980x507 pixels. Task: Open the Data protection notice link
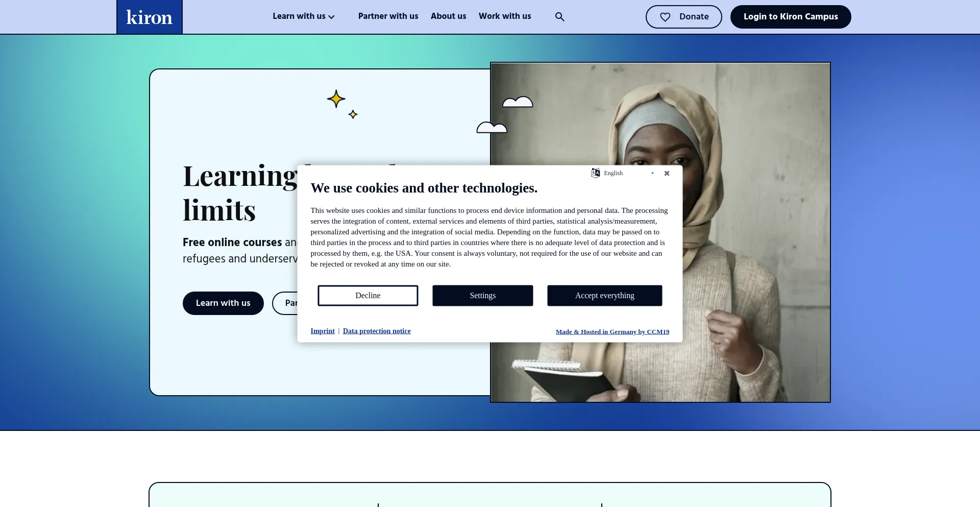coord(377,331)
